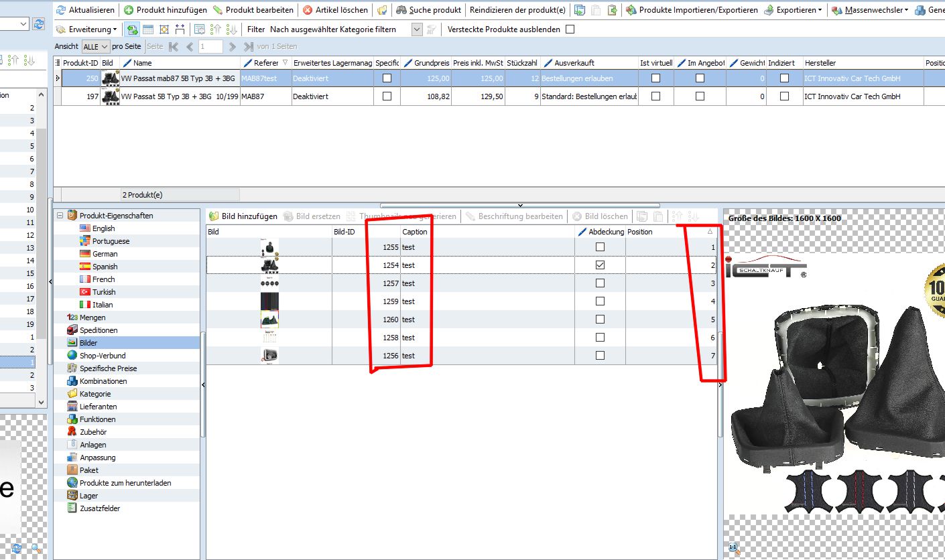Toggle Abdeckung checkbox for image 1256

(x=600, y=356)
